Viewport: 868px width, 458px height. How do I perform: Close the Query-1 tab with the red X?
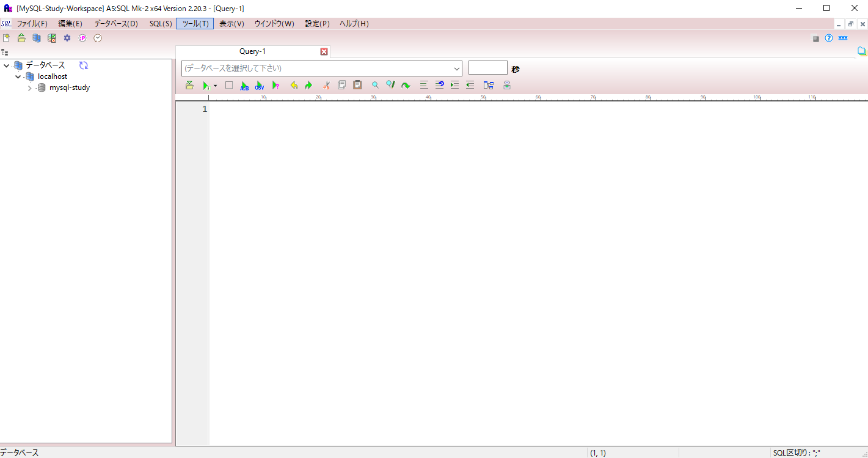(x=324, y=52)
